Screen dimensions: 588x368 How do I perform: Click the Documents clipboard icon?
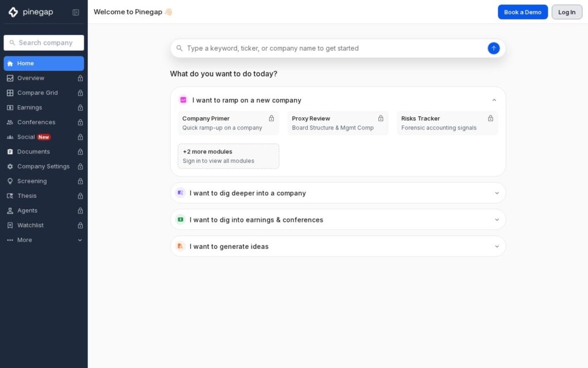point(10,152)
